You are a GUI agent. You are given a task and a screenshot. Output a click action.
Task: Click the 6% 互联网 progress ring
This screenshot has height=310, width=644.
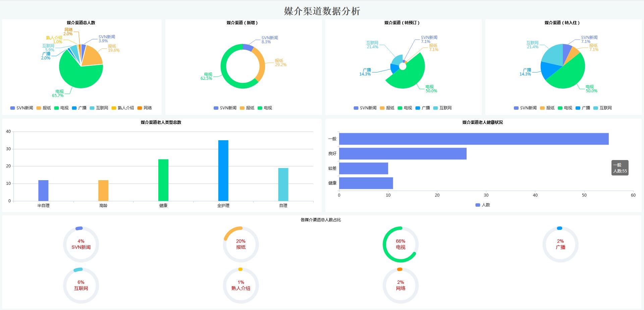pyautogui.click(x=81, y=286)
